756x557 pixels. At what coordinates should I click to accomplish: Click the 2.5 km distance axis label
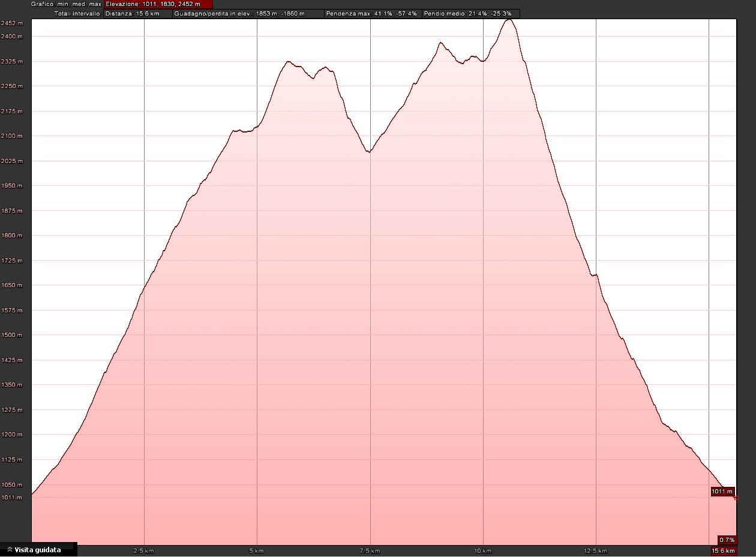pos(145,550)
